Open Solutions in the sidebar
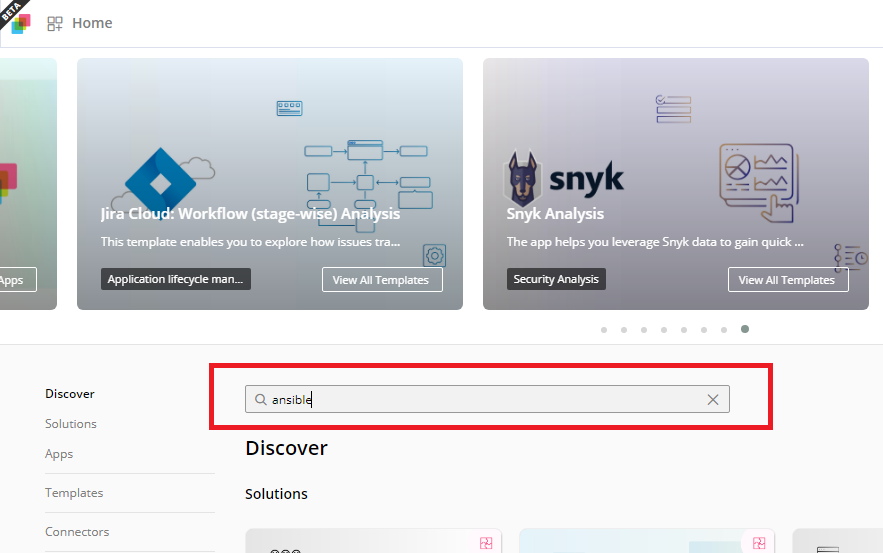The image size is (883, 553). [x=71, y=423]
